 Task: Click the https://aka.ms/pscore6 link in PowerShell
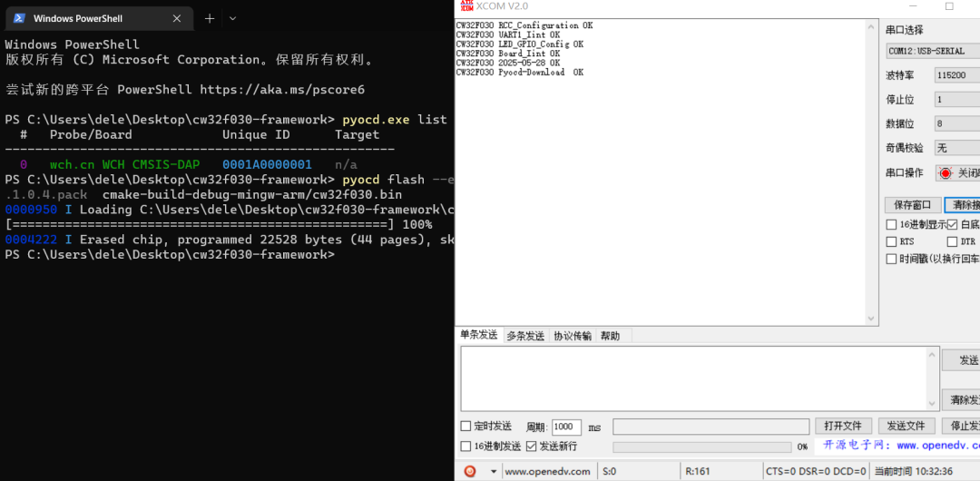tap(282, 90)
